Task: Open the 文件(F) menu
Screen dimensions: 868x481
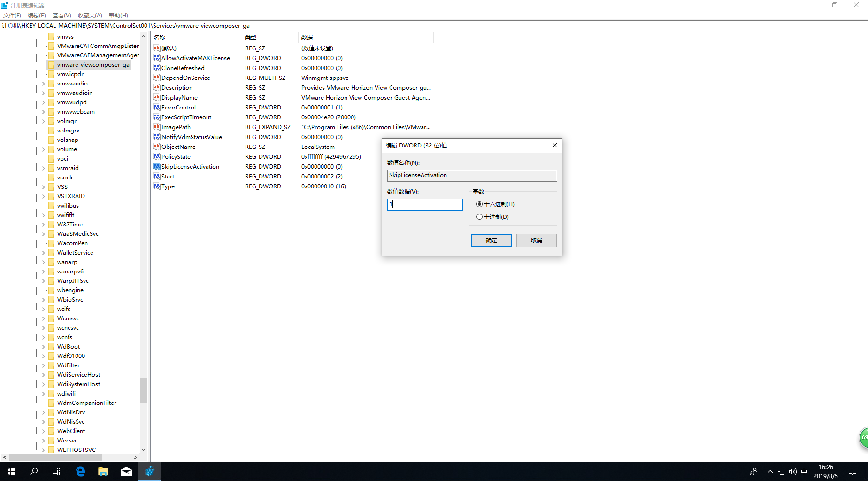Action: click(x=12, y=16)
